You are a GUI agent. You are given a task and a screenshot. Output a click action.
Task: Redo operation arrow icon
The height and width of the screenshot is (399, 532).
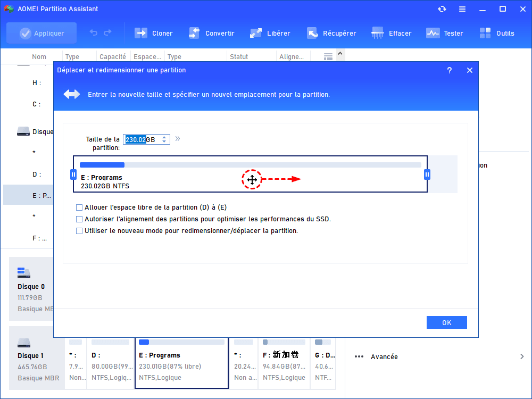coord(107,32)
